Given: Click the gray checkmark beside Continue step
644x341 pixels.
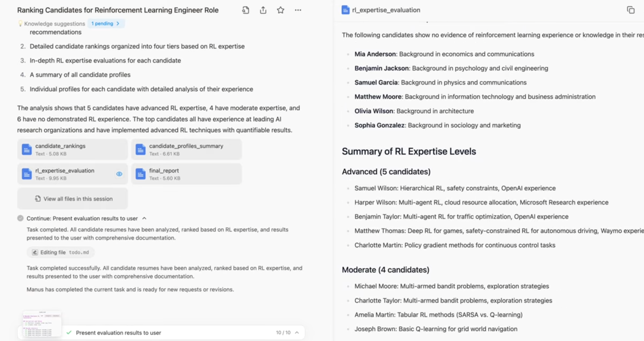Looking at the screenshot, I should [20, 218].
